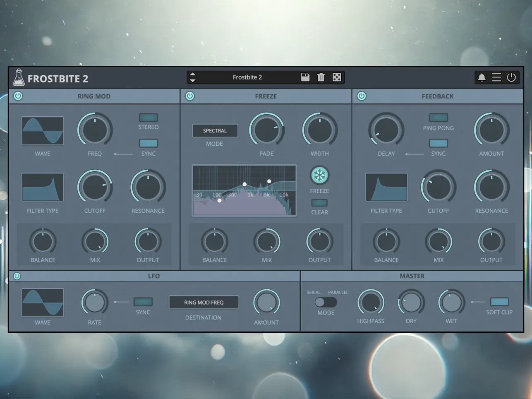
Task: Switch the Serial/Parallel mode toggle
Action: [326, 302]
